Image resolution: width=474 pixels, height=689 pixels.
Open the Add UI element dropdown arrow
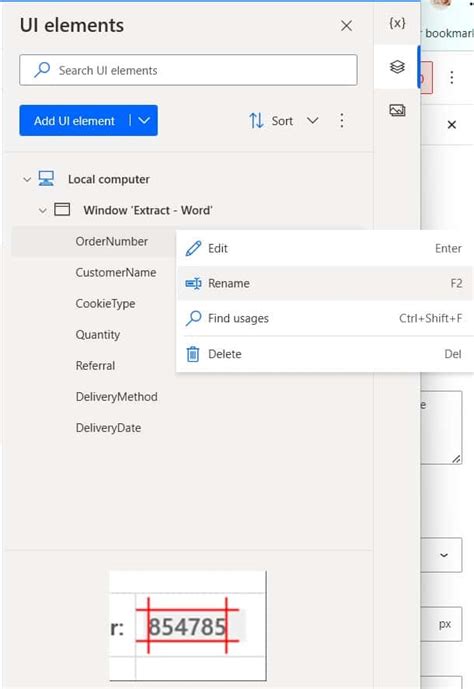[x=144, y=120]
